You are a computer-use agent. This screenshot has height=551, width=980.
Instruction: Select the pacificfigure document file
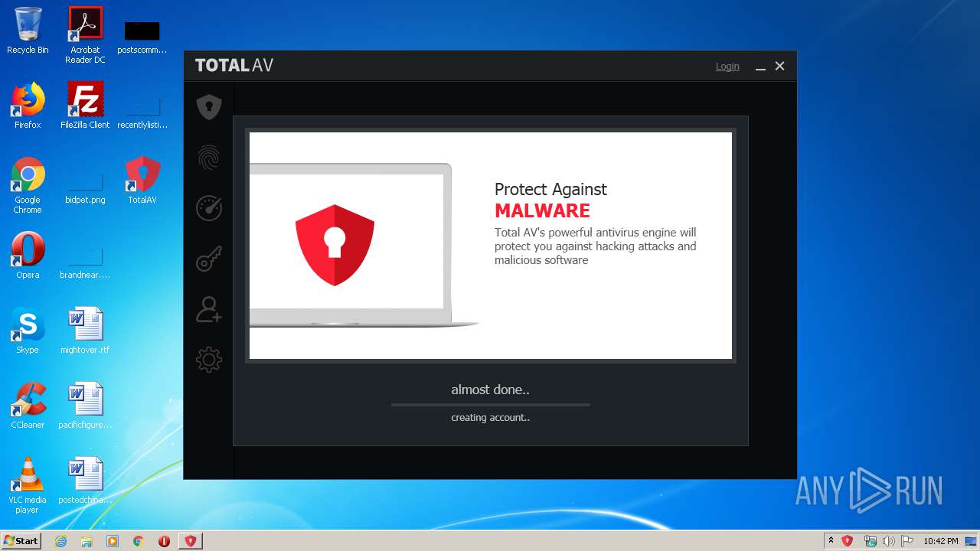click(x=85, y=406)
